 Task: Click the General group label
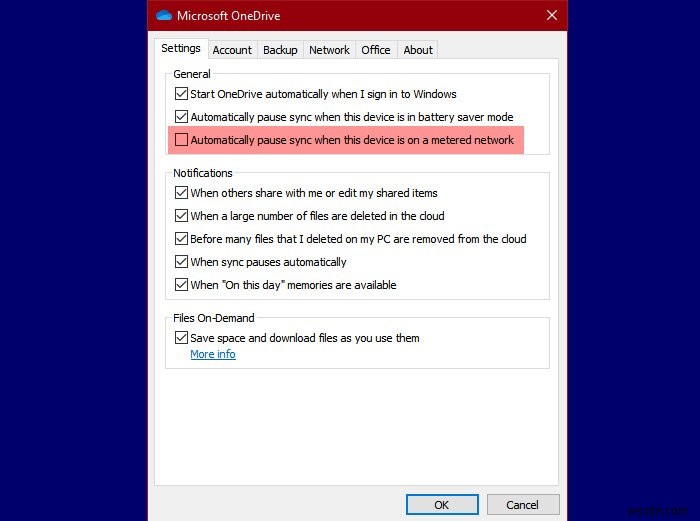192,74
